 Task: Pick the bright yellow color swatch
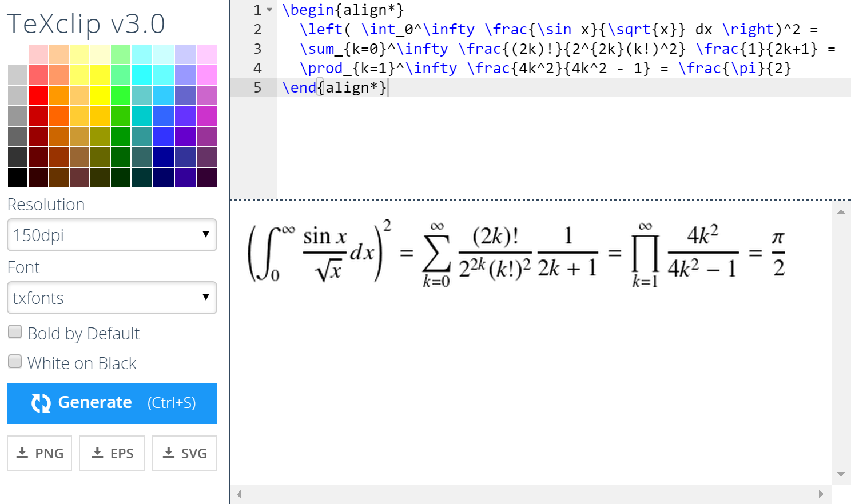[100, 95]
